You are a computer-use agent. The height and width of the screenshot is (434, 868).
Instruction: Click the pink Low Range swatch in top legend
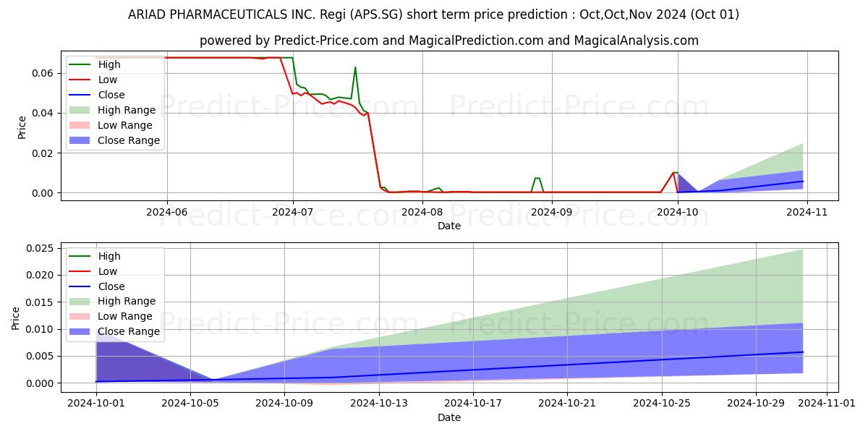(x=82, y=125)
